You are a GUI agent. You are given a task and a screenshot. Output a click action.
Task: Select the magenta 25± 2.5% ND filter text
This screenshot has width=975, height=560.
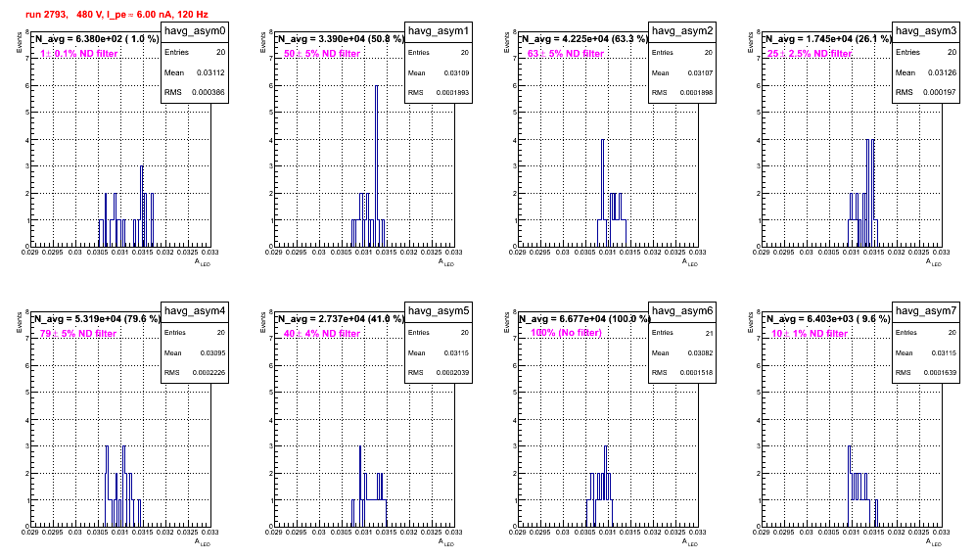click(809, 54)
